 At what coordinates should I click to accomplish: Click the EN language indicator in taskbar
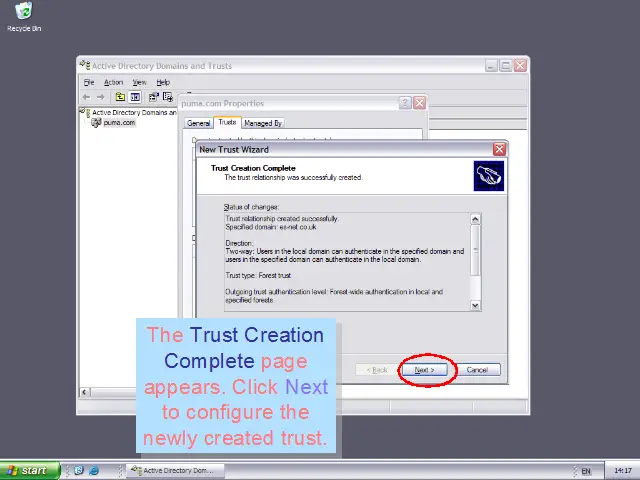click(586, 471)
